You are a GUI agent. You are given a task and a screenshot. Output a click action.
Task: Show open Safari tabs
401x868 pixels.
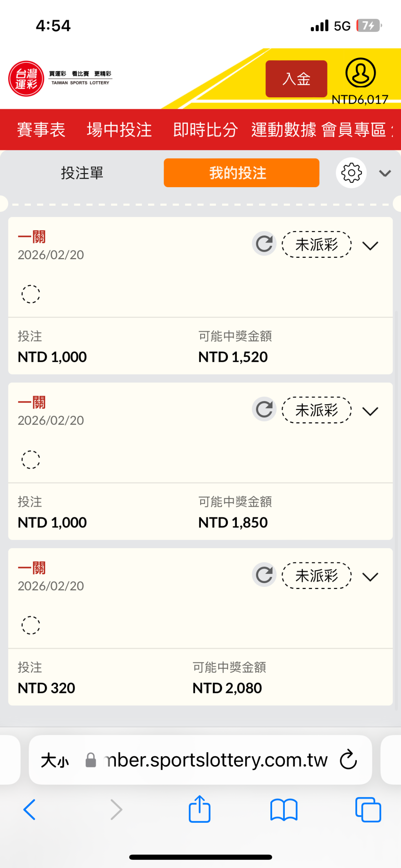(368, 810)
